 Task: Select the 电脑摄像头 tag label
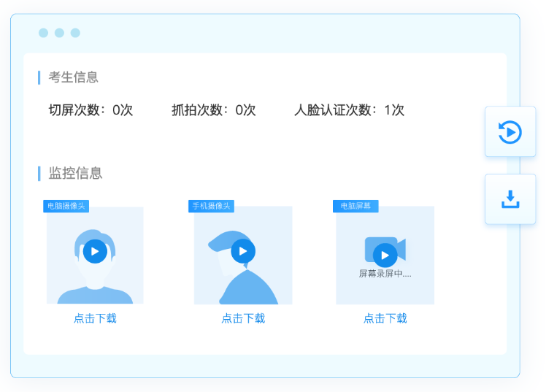tap(66, 206)
